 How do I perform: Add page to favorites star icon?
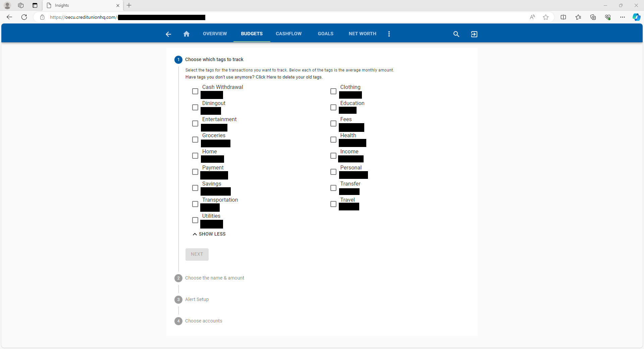pyautogui.click(x=546, y=17)
